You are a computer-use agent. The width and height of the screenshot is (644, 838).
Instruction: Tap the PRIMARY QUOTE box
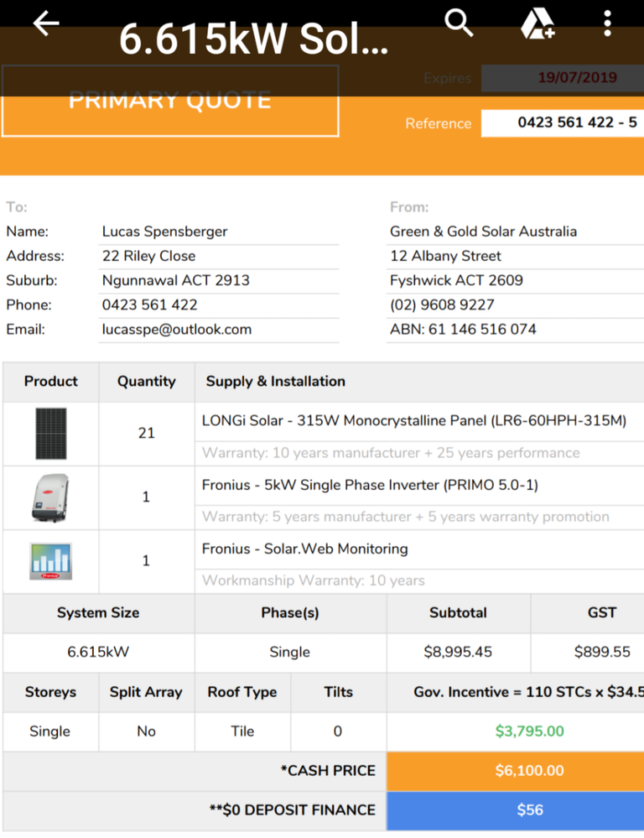pyautogui.click(x=170, y=101)
